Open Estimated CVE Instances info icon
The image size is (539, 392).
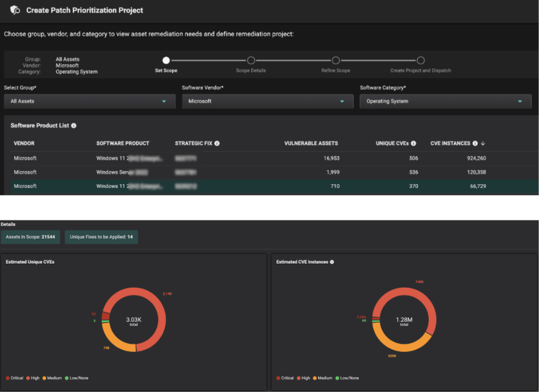coord(332,262)
